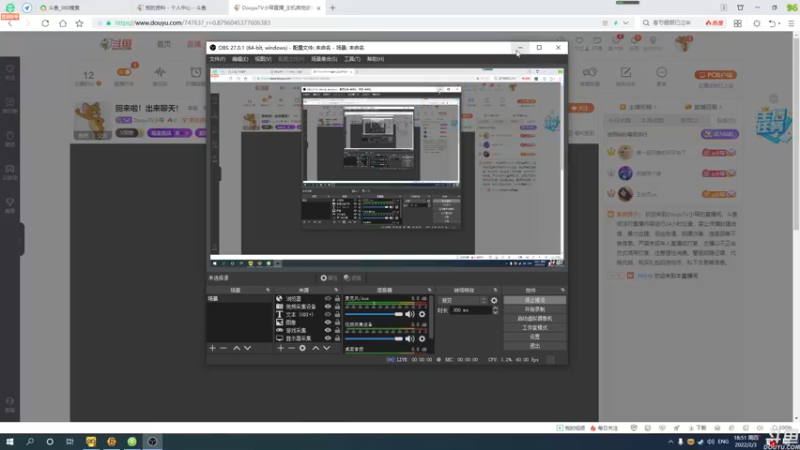Start the virtual camera in OBS controls
Viewport: 800px width, 450px height.
(535, 318)
